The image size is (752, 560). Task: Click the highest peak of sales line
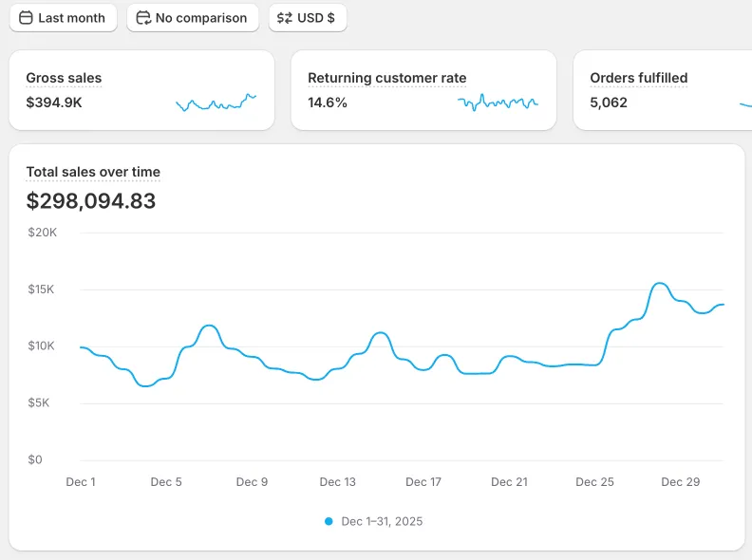pos(660,283)
